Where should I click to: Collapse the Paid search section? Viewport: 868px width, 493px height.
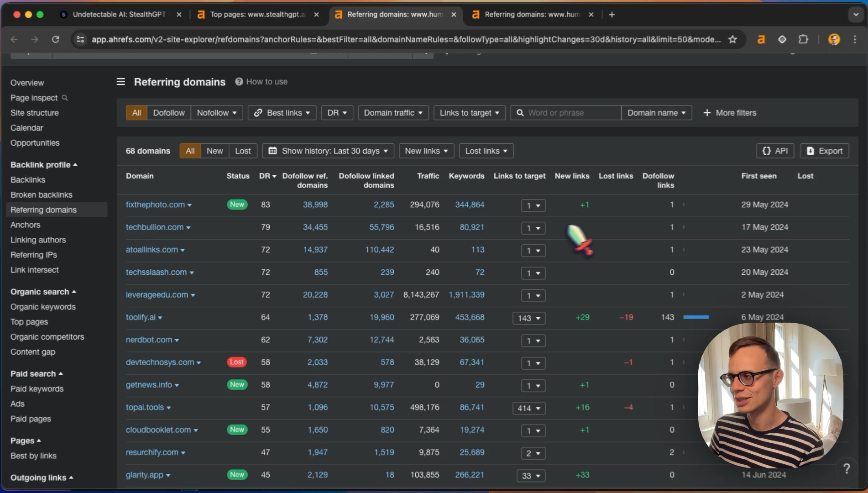coord(37,374)
